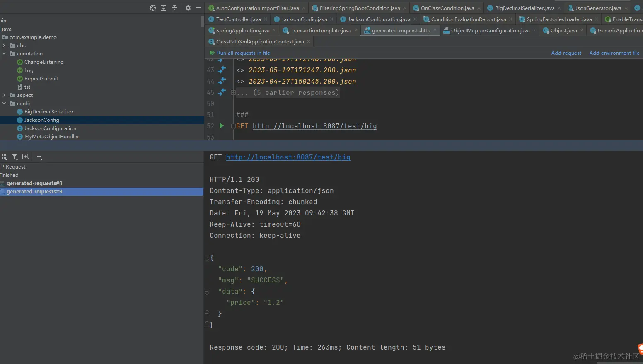643x364 pixels.
Task: Collapse the config package folder
Action: pos(4,104)
